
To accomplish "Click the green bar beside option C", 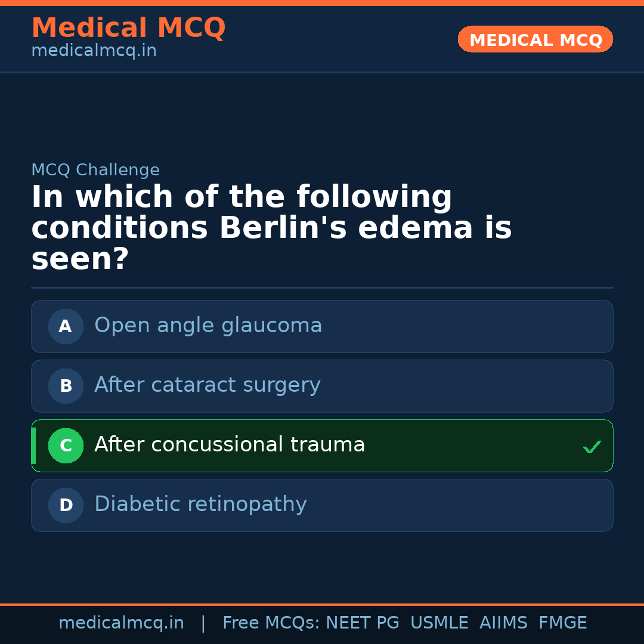I will point(33,445).
